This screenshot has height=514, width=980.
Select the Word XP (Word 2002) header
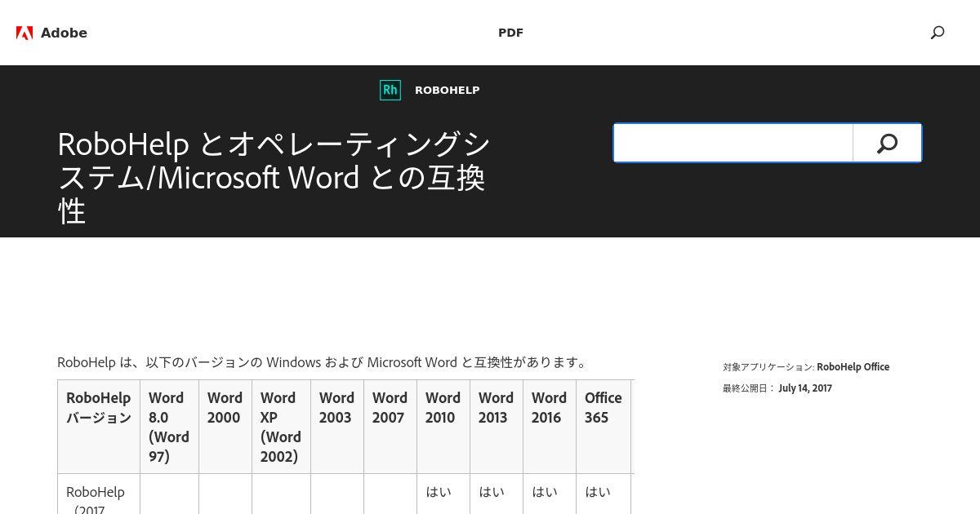[281, 427]
